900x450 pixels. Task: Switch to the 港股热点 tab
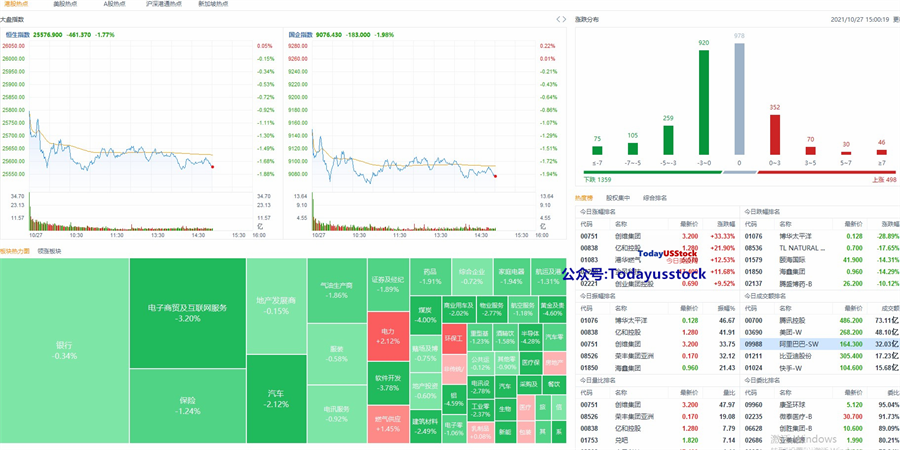[x=15, y=3]
